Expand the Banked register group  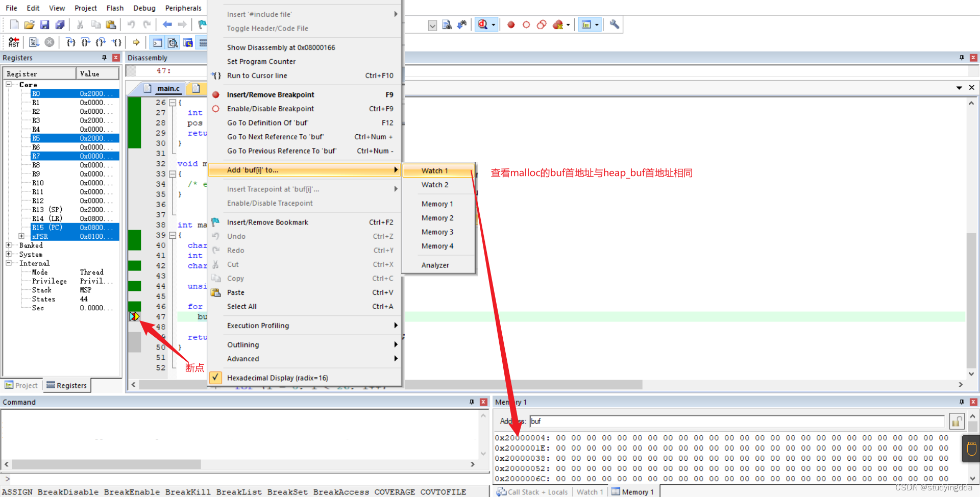pyautogui.click(x=9, y=245)
